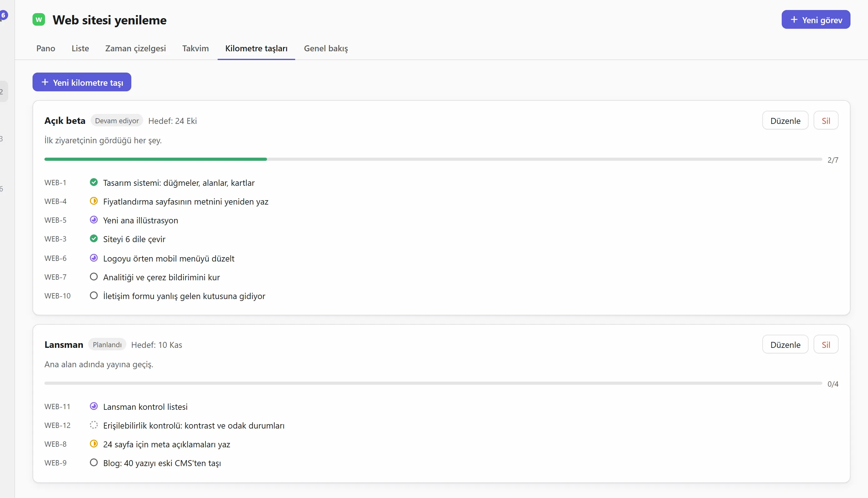
Task: Open task Siteyi 6 dile çevir
Action: click(x=134, y=239)
